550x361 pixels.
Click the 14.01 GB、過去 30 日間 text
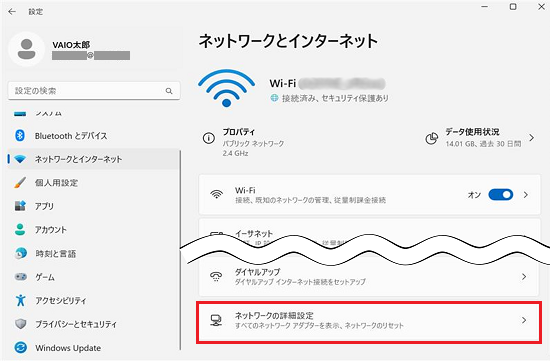(x=483, y=143)
